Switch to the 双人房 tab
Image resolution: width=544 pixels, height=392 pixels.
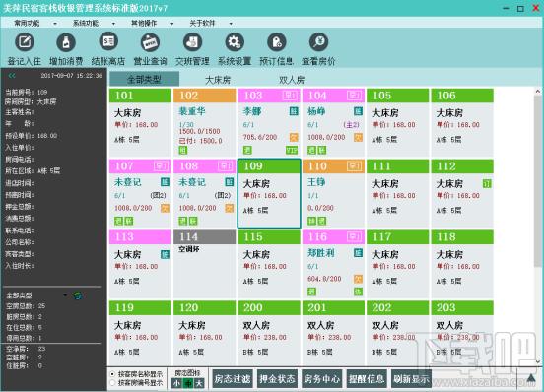[292, 80]
